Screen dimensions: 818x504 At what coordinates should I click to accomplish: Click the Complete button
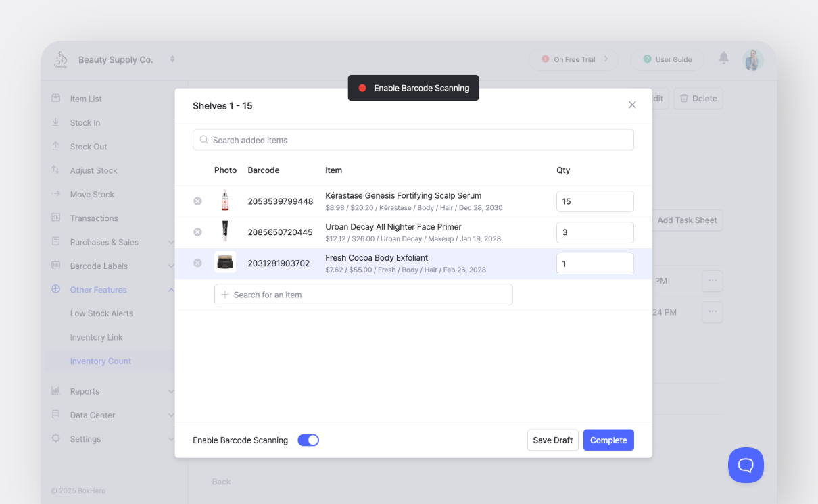(x=608, y=440)
